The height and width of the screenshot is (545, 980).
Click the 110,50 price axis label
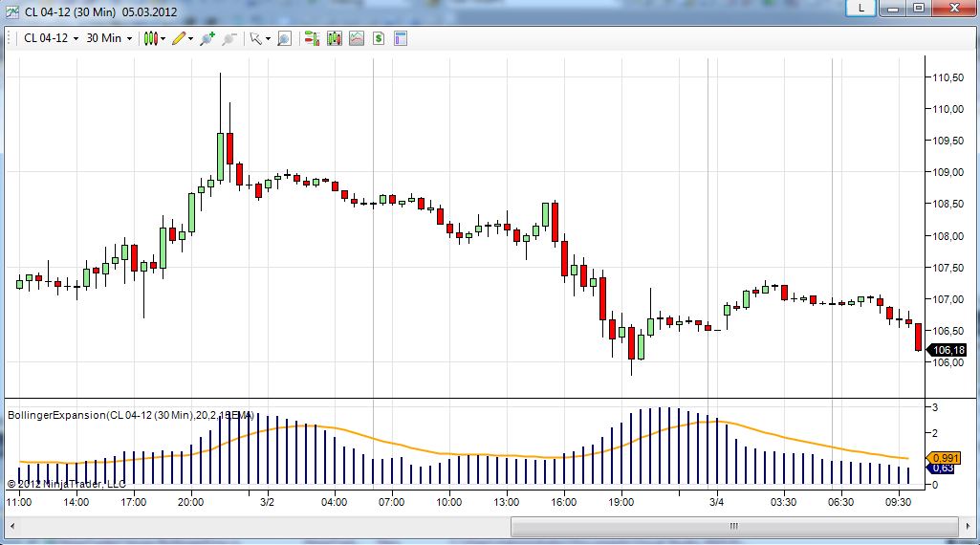tap(947, 77)
